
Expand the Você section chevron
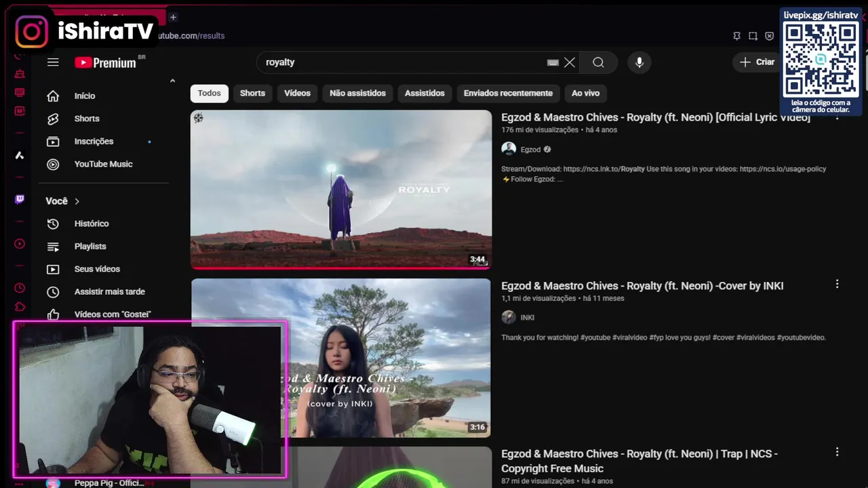[77, 201]
